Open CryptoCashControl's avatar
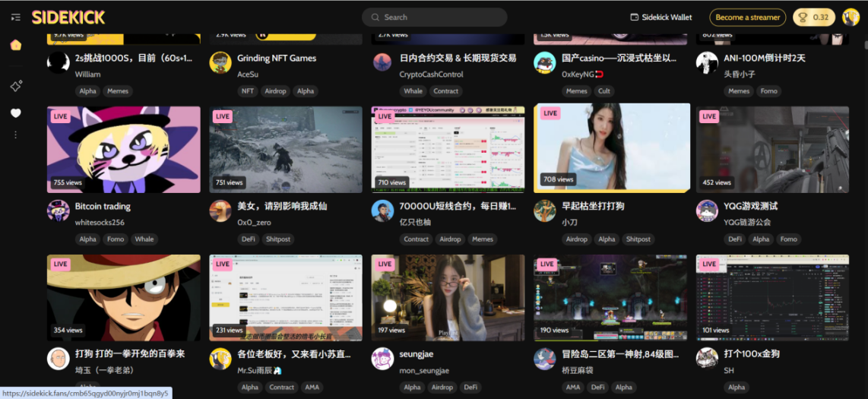This screenshot has height=399, width=868. pyautogui.click(x=382, y=62)
